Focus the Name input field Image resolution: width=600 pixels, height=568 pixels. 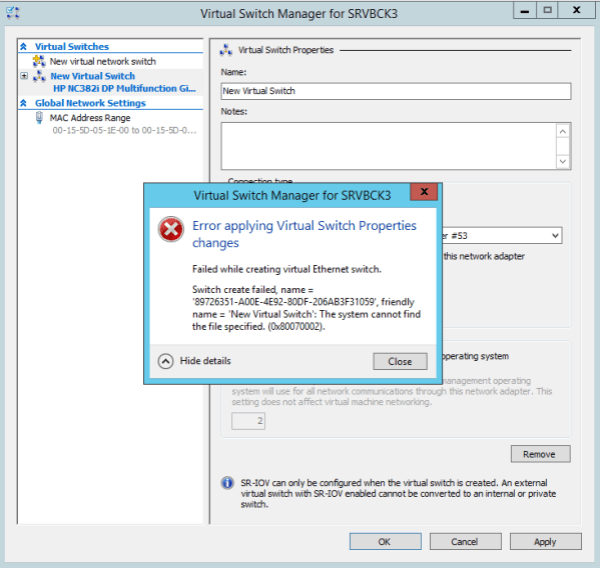pyautogui.click(x=396, y=91)
